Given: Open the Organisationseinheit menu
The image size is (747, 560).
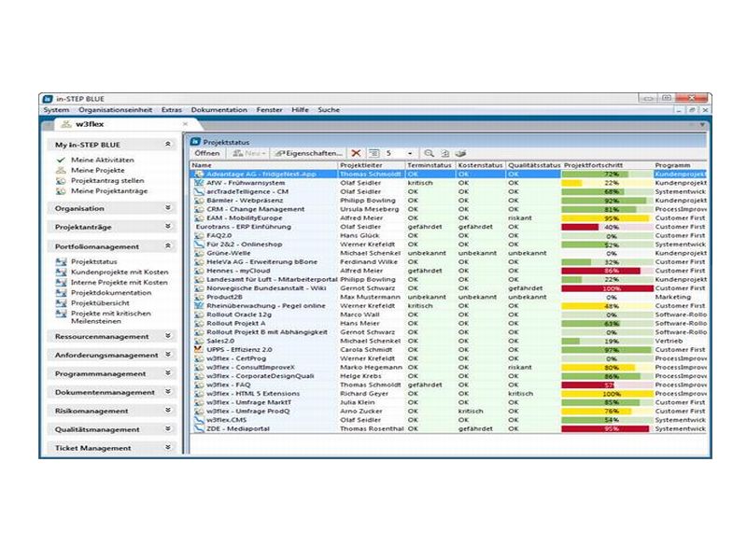Looking at the screenshot, I should [115, 110].
